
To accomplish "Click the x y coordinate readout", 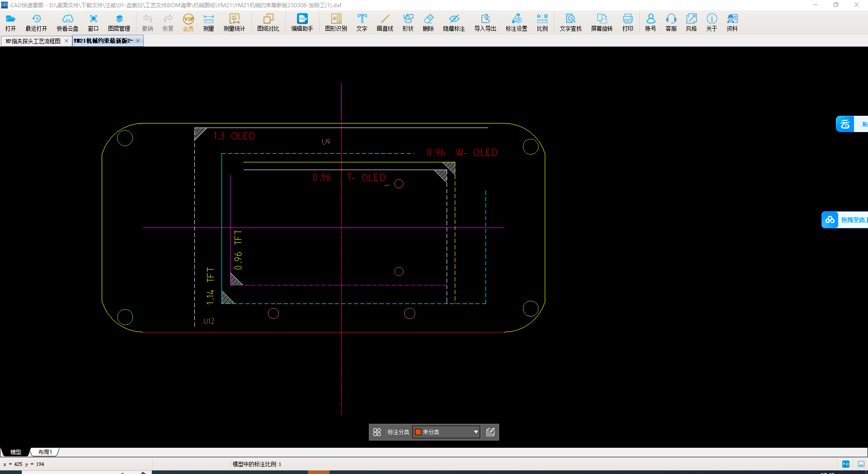I will 24,464.
